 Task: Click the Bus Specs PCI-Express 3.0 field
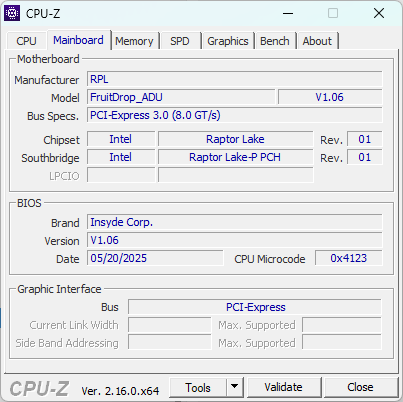point(235,115)
